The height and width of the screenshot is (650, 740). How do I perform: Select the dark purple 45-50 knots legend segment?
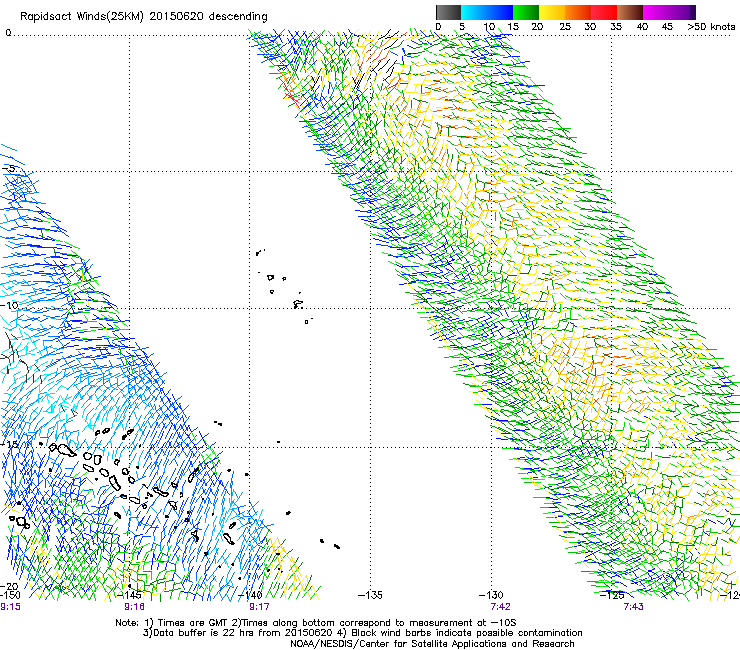pos(682,12)
